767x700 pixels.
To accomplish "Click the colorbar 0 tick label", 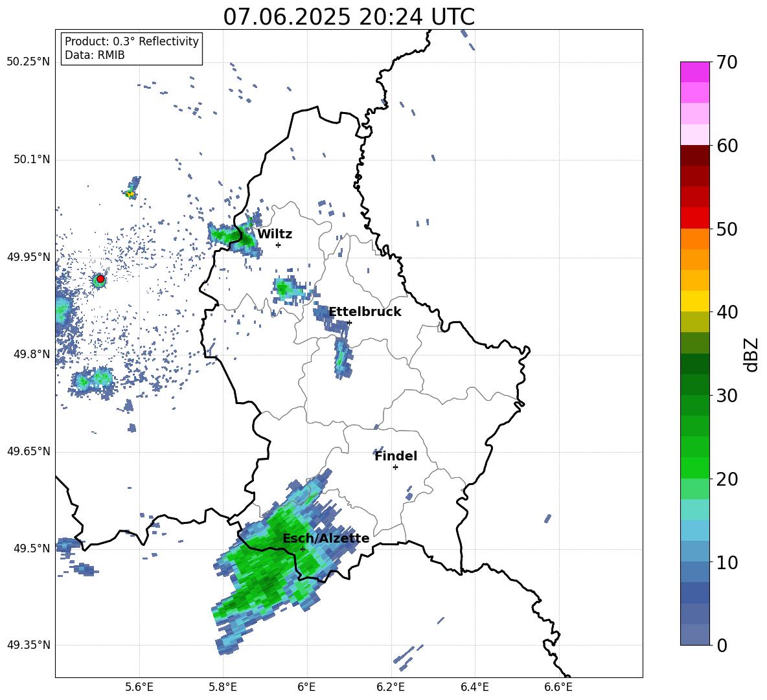I will click(x=722, y=646).
